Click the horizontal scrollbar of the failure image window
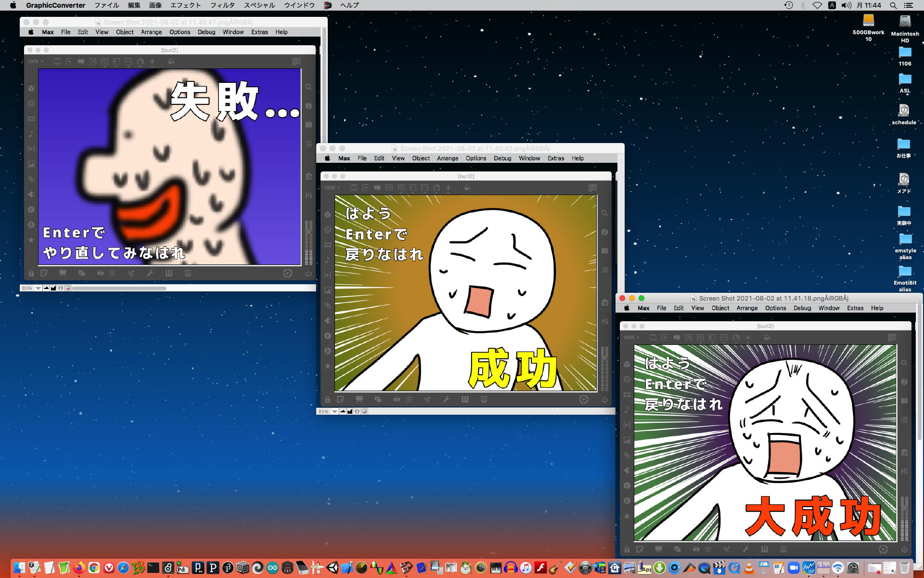 (x=119, y=288)
